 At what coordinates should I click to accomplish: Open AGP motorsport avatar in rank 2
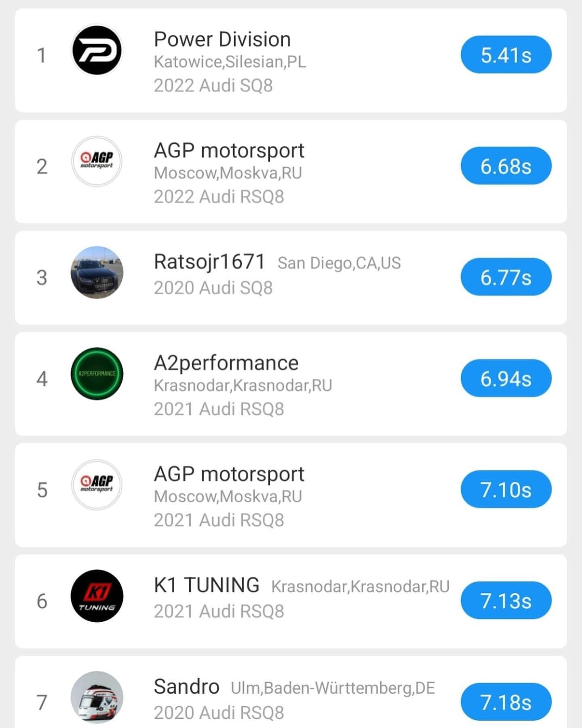click(x=97, y=161)
